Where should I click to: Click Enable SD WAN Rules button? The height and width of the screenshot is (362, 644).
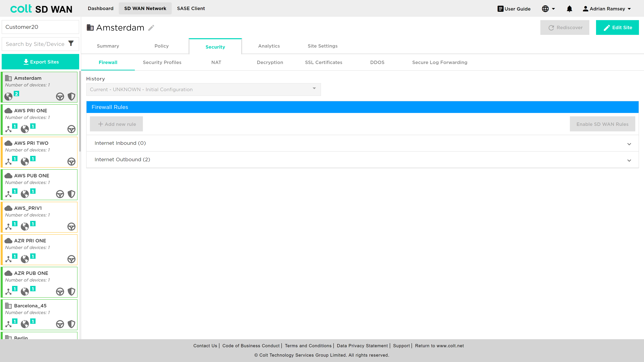coord(603,124)
